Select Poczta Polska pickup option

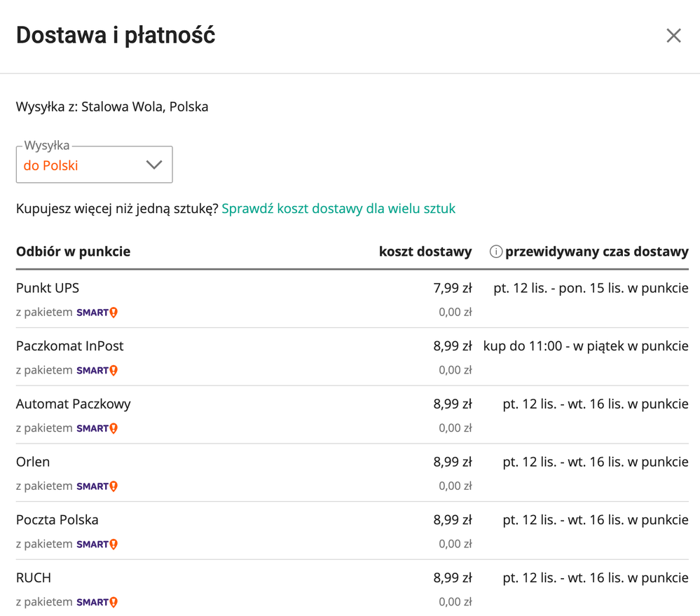[x=57, y=520]
